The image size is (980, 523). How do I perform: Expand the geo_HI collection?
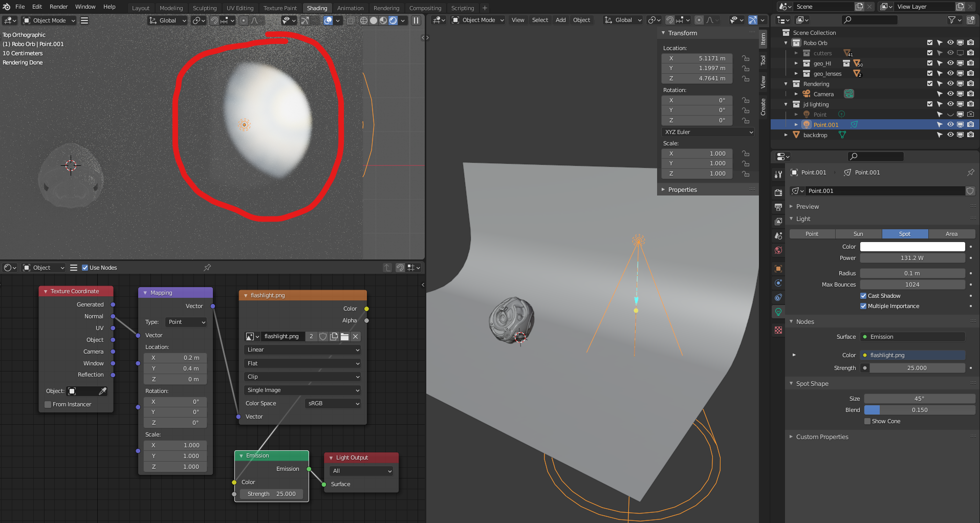(x=796, y=63)
